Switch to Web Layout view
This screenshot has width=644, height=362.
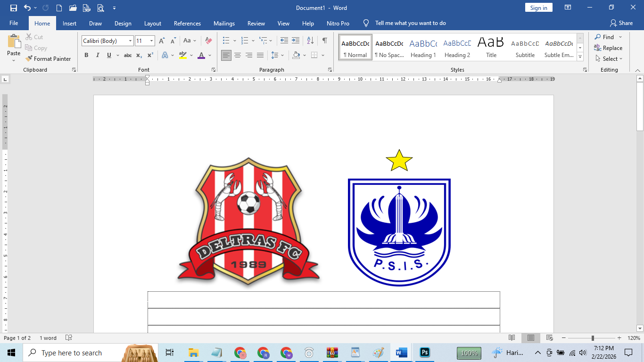(549, 338)
